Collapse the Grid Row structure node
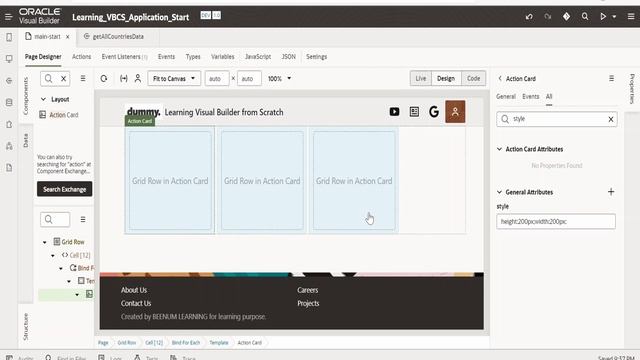The height and width of the screenshot is (360, 640). (44, 242)
